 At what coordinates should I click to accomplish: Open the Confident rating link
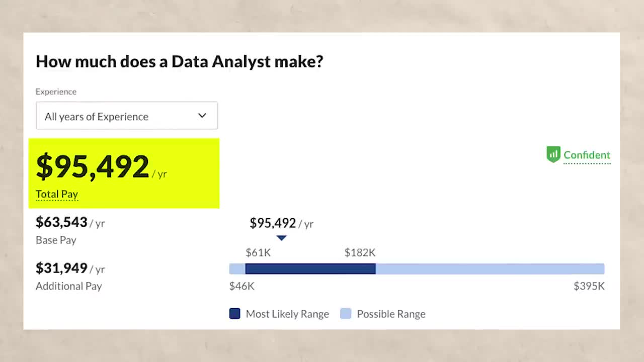point(587,155)
